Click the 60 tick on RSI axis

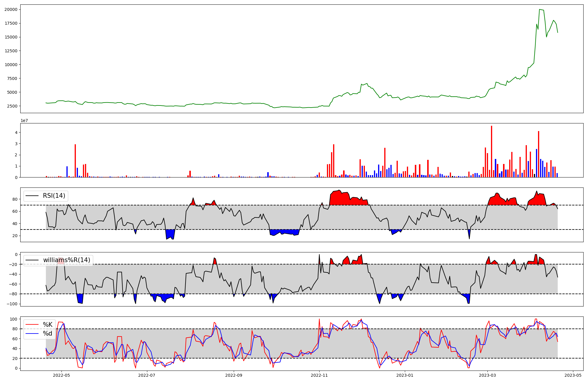click(15, 211)
